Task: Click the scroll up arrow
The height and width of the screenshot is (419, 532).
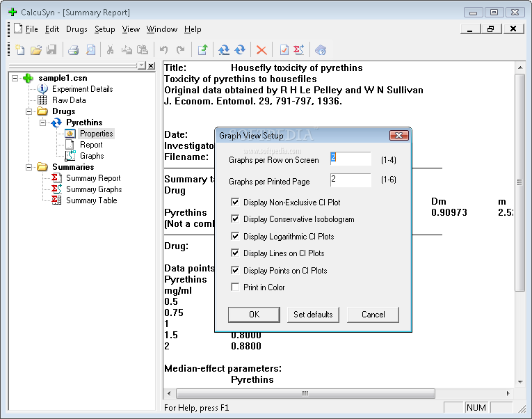Action: 519,68
